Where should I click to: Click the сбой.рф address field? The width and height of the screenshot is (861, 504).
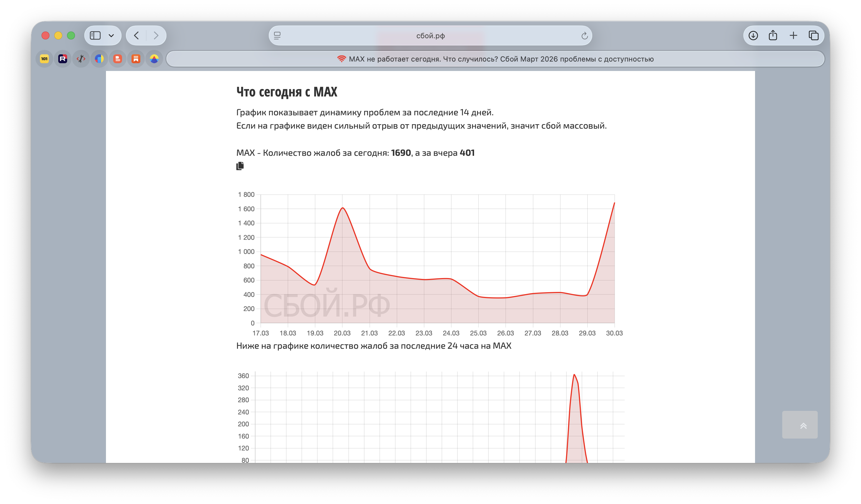[430, 35]
